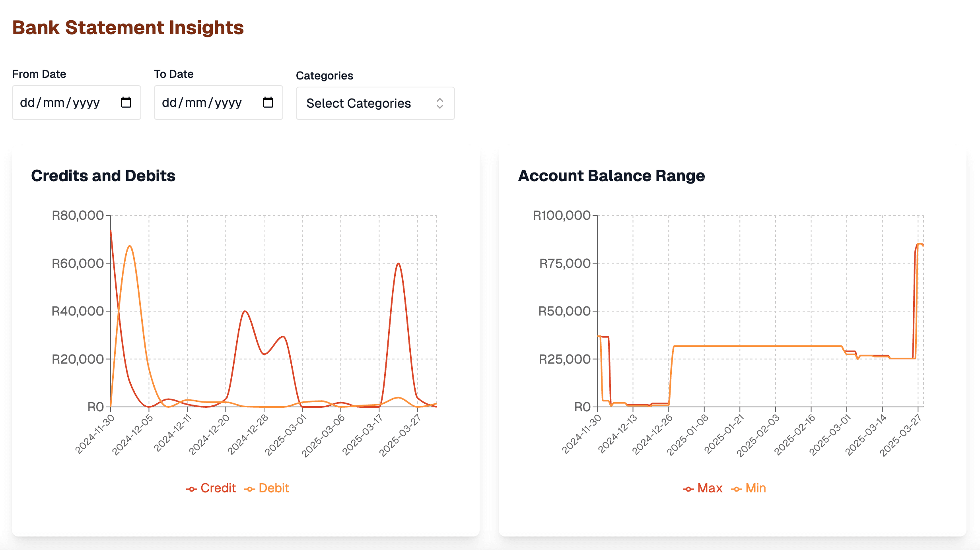Click the R100,000 axis label
Screen dimensions: 980x550
pyautogui.click(x=562, y=215)
